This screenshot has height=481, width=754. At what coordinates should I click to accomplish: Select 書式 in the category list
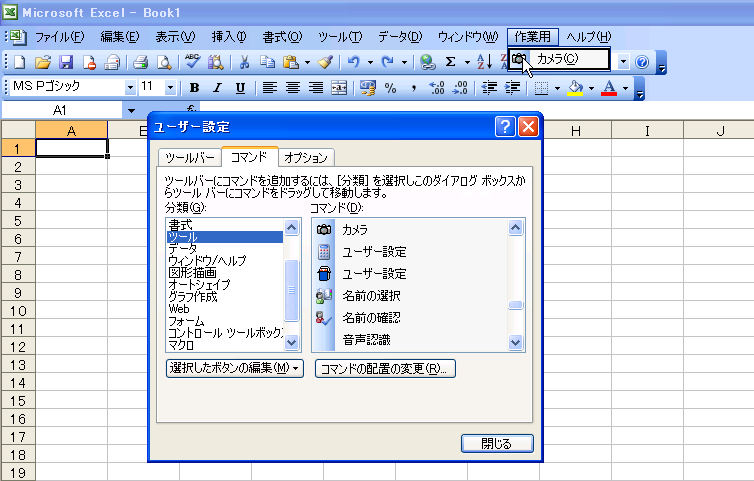click(224, 225)
